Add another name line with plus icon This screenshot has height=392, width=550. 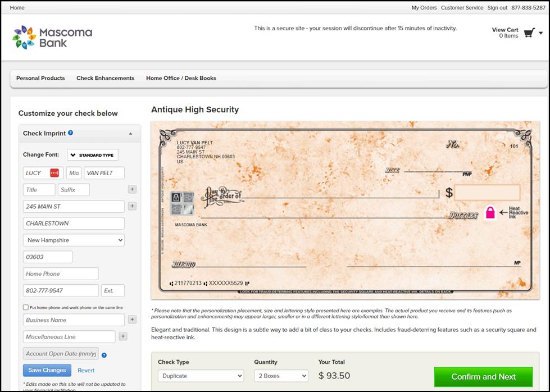point(132,189)
